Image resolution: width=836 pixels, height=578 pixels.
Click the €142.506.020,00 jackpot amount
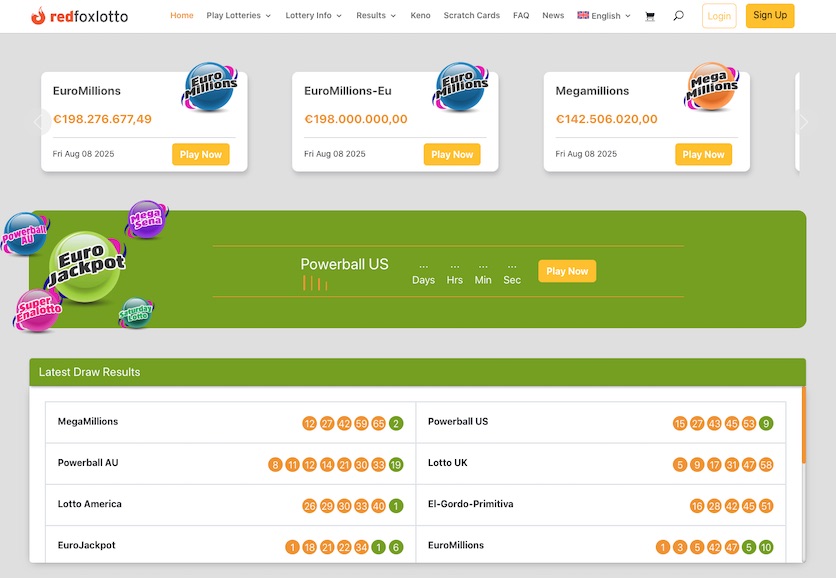(x=607, y=119)
